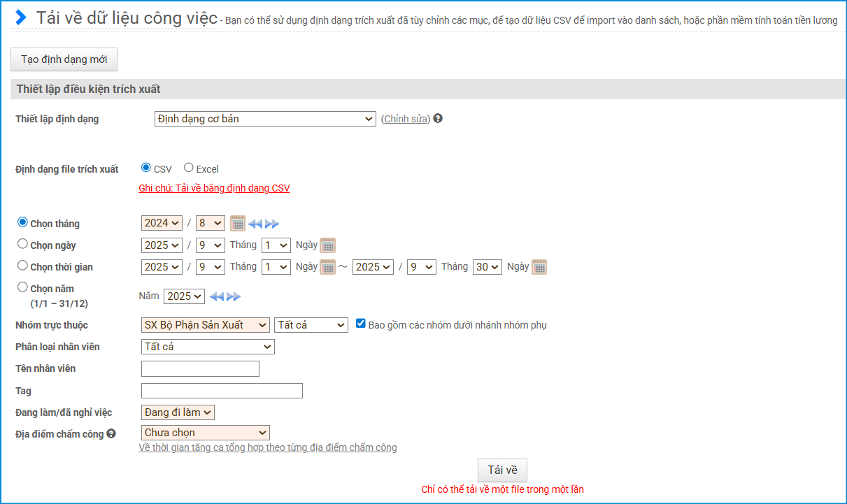Select the Chọn ngày radio option
This screenshot has width=847, height=504.
[23, 244]
